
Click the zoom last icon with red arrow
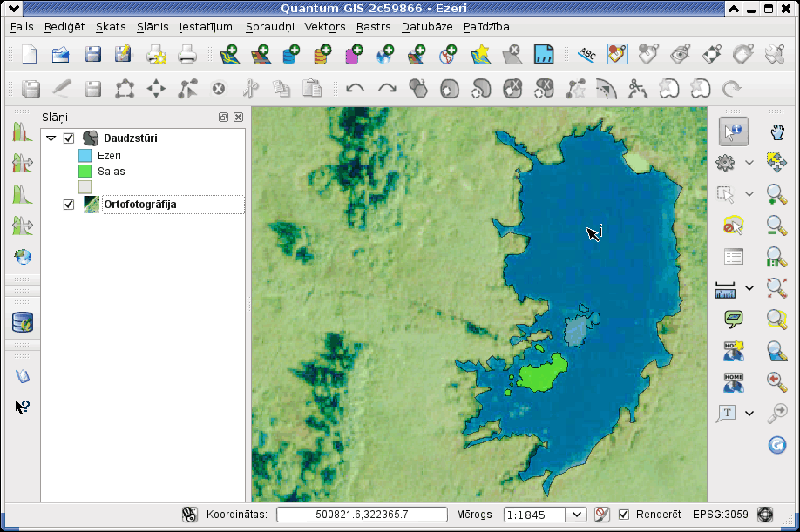click(777, 381)
